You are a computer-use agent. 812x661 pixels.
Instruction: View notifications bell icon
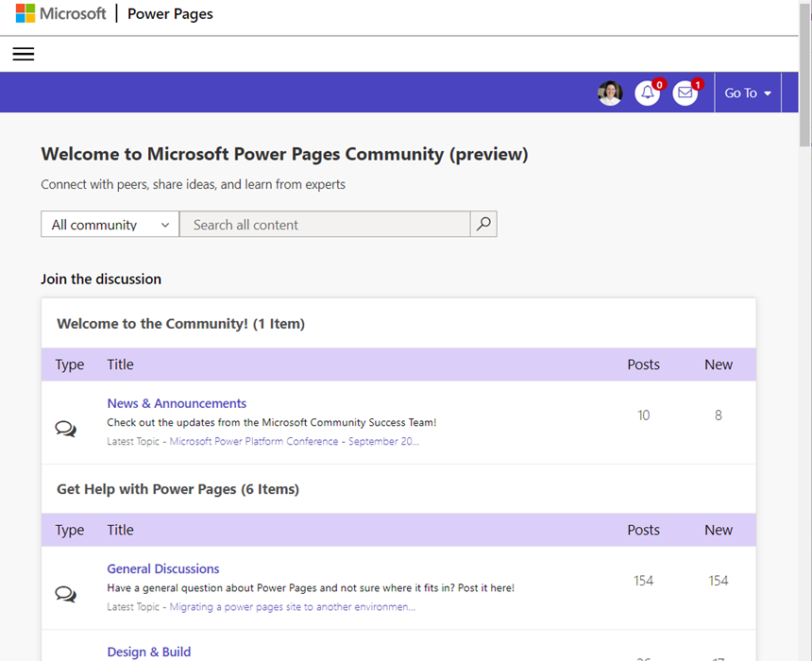point(648,93)
